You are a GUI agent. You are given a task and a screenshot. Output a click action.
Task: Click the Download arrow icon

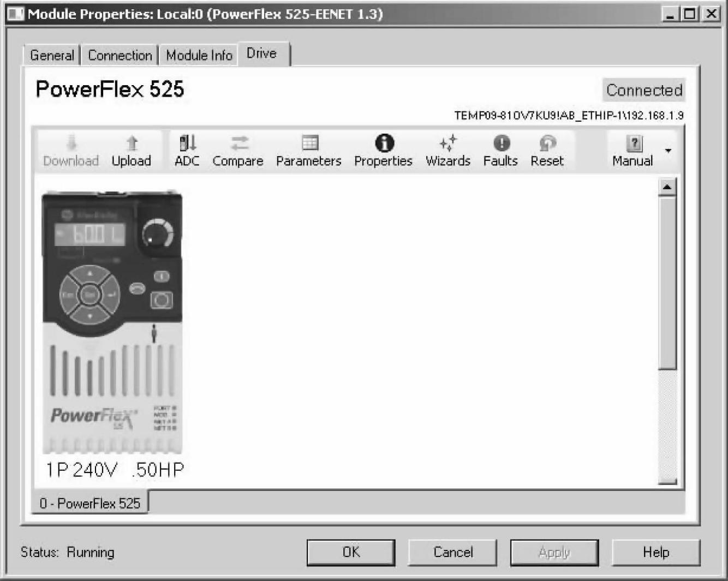71,143
